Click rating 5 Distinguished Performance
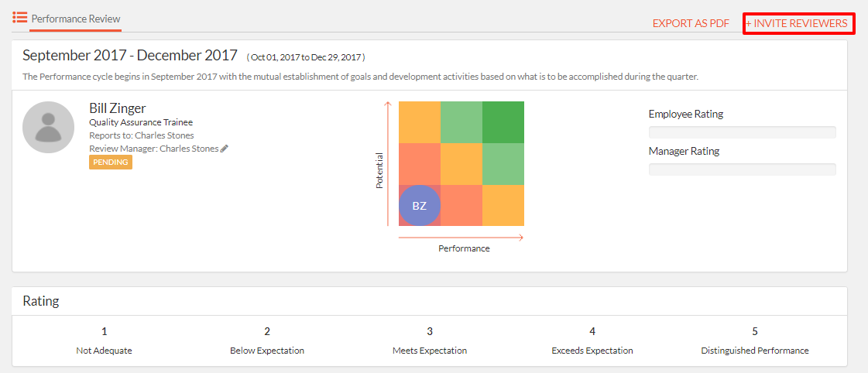This screenshot has height=373, width=868. (755, 341)
